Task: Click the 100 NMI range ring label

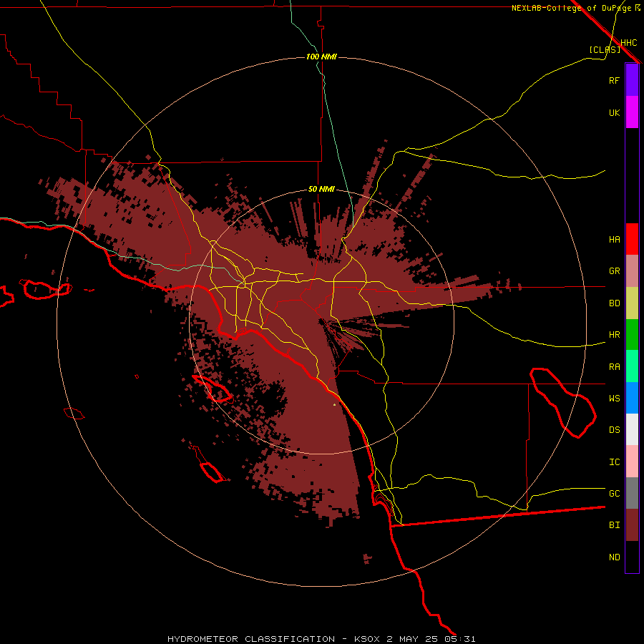Action: [x=321, y=57]
